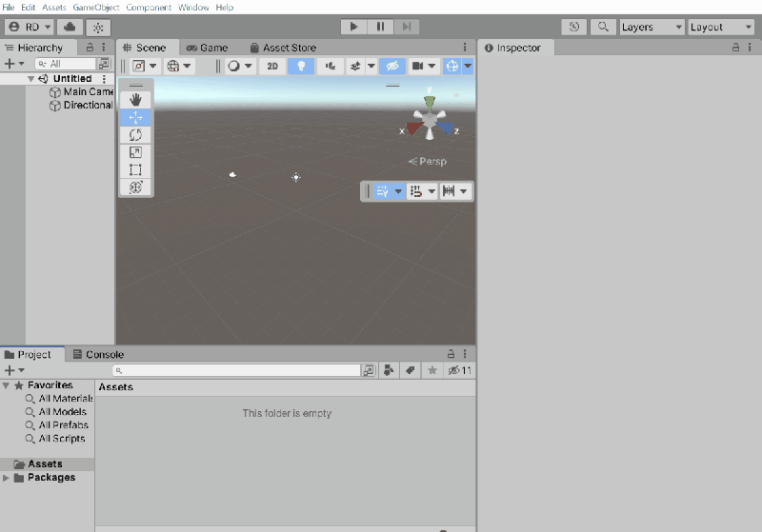Image resolution: width=762 pixels, height=532 pixels.
Task: Click the global search magnifier icon
Action: [x=603, y=28]
